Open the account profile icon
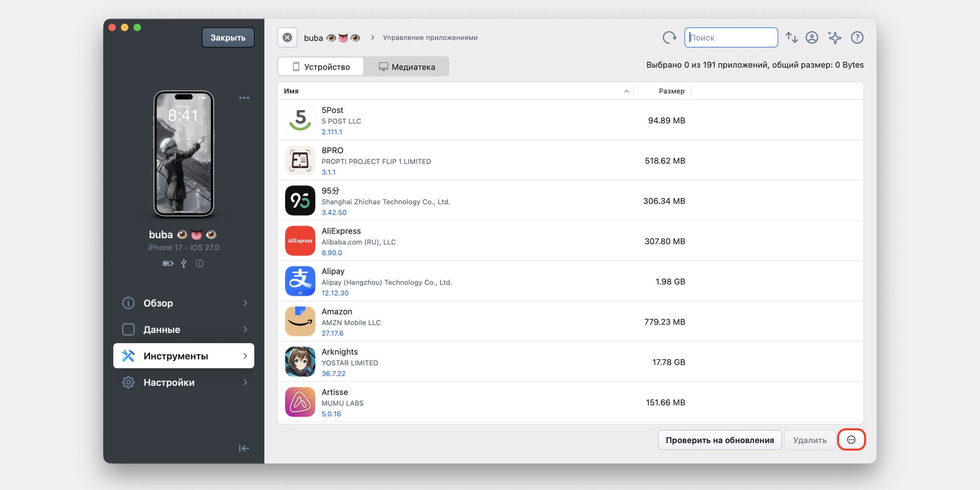 point(812,38)
